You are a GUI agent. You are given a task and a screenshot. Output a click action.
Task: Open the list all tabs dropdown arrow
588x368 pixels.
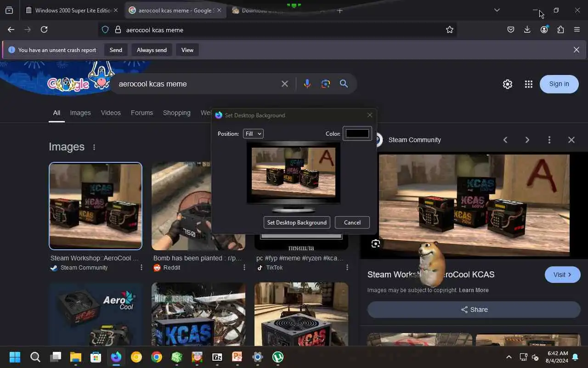(x=497, y=10)
